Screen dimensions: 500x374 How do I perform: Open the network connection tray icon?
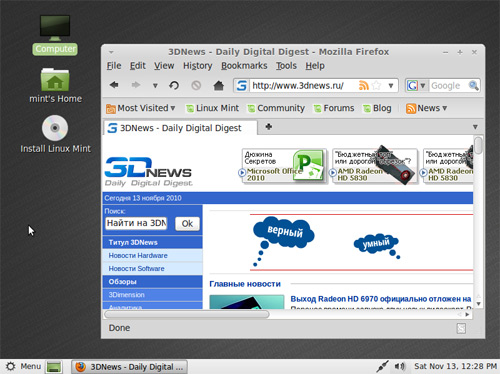click(382, 366)
